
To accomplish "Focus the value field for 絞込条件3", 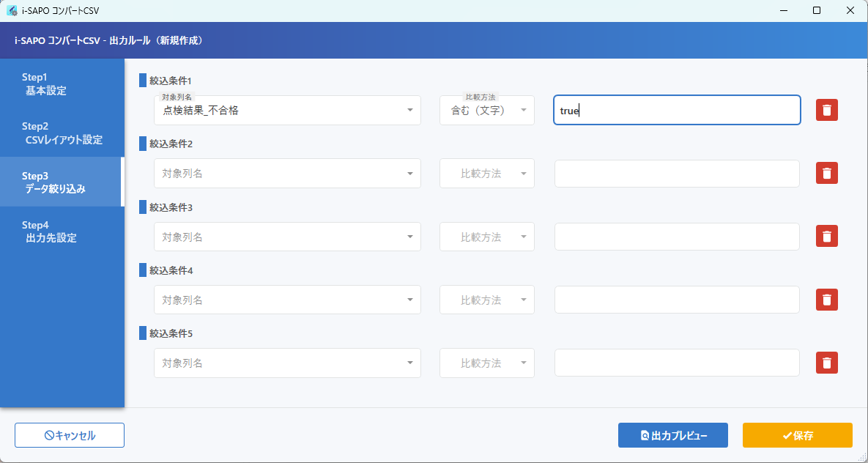I will pyautogui.click(x=677, y=237).
